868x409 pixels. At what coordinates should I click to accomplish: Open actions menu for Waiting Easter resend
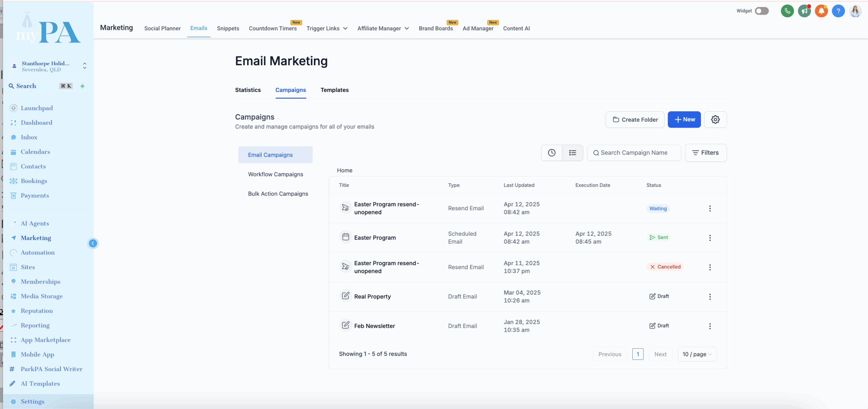(710, 209)
